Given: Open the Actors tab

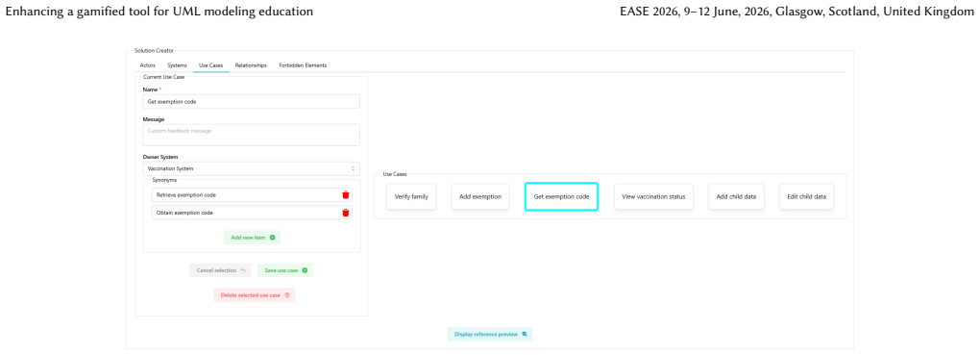Looking at the screenshot, I should click(148, 65).
